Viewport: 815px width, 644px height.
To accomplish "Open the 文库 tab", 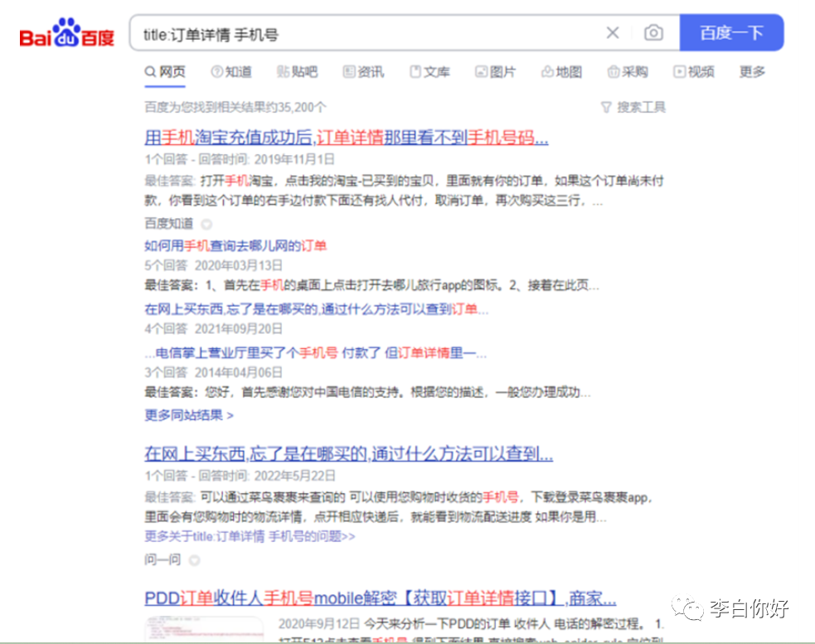I will [x=429, y=72].
